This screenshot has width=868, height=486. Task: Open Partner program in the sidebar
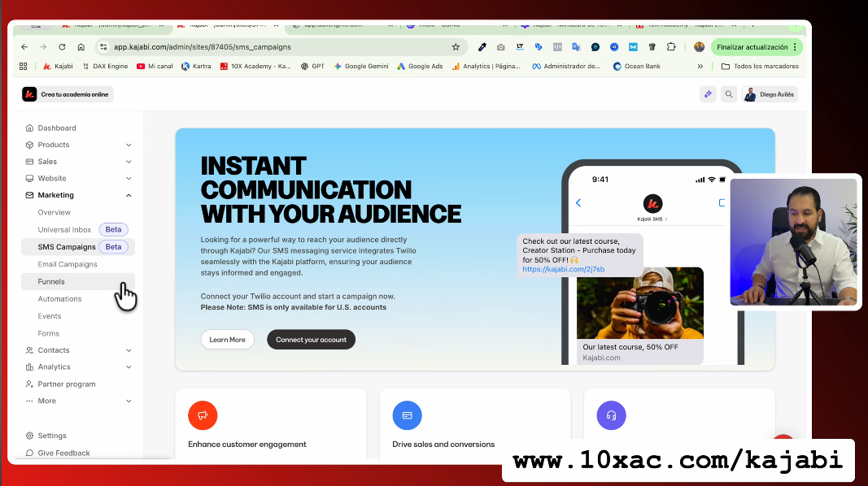click(x=67, y=384)
